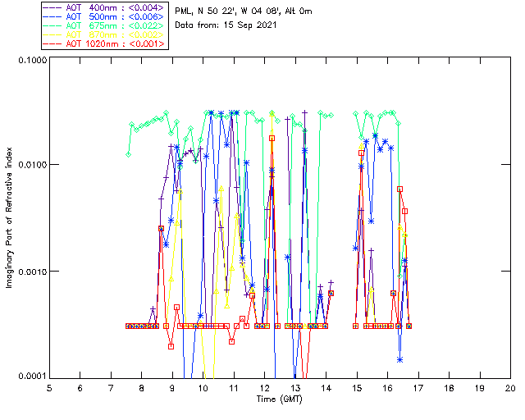Click the x-axis tick label 17

pos(418,388)
